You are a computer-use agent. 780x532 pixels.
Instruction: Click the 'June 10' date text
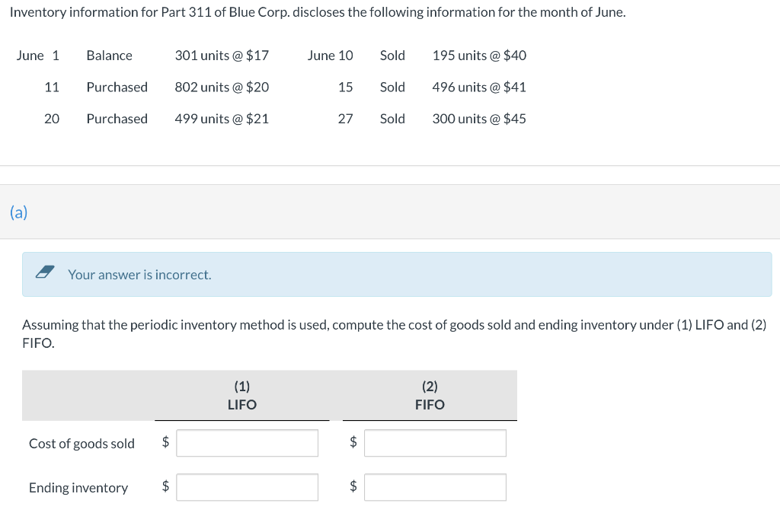331,56
